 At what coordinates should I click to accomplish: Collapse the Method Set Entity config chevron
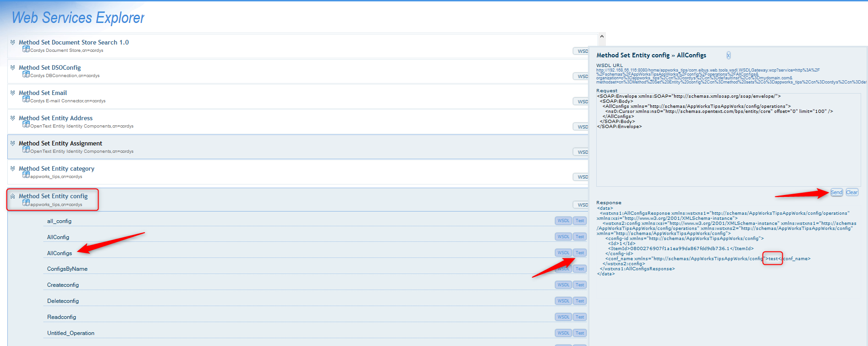tap(13, 196)
